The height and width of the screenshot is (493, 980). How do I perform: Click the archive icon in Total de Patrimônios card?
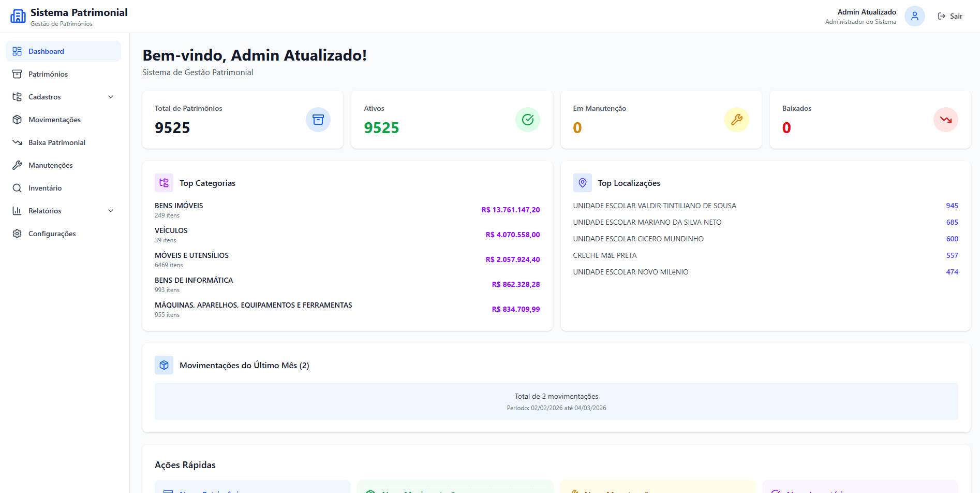(x=318, y=120)
